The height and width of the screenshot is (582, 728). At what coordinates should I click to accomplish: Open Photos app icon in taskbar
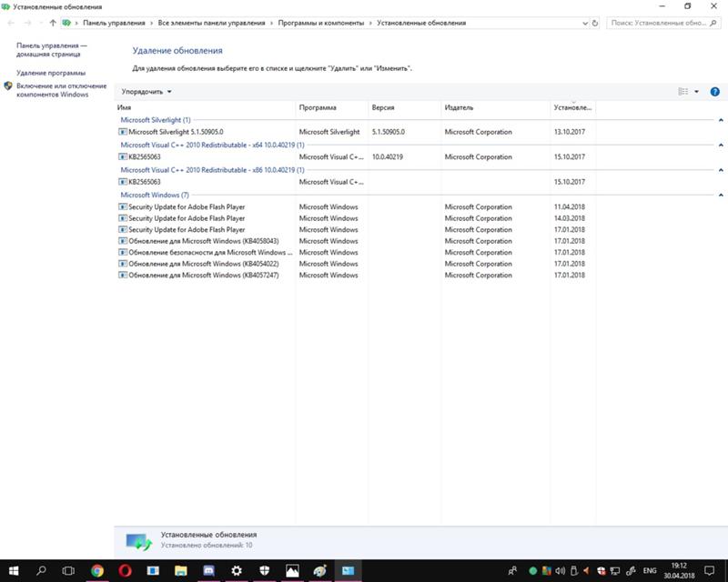pyautogui.click(x=292, y=570)
